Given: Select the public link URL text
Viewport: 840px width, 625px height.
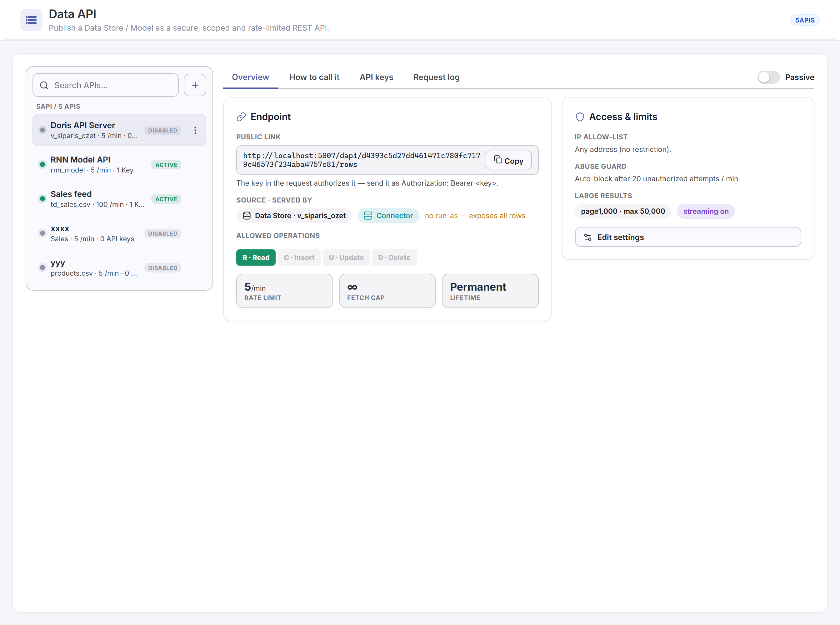Looking at the screenshot, I should tap(362, 160).
